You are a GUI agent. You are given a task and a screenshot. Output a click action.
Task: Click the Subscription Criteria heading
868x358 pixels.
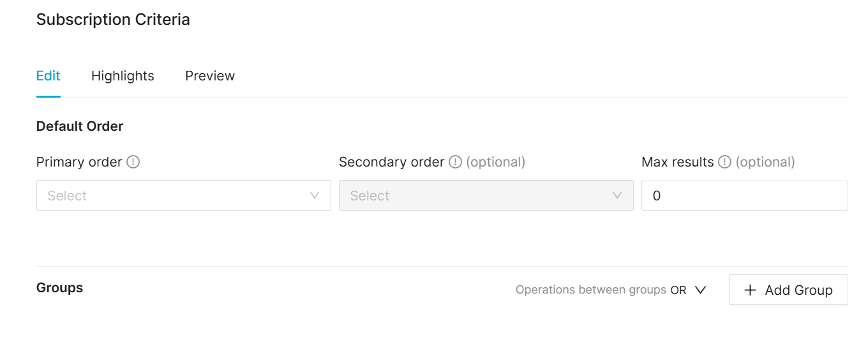tap(113, 20)
